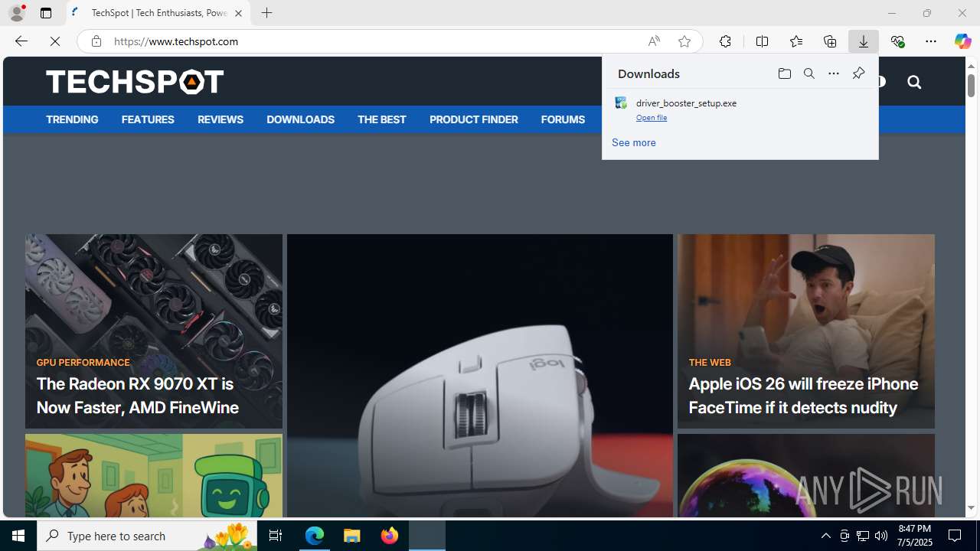The image size is (980, 551).
Task: Open TechSpot site search icon
Action: tap(914, 82)
